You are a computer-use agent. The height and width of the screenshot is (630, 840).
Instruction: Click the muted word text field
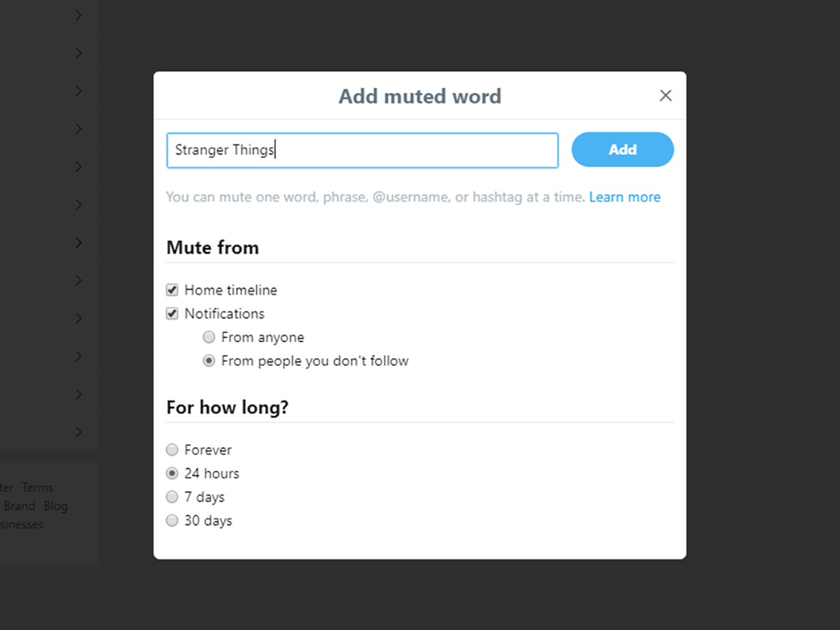[362, 151]
